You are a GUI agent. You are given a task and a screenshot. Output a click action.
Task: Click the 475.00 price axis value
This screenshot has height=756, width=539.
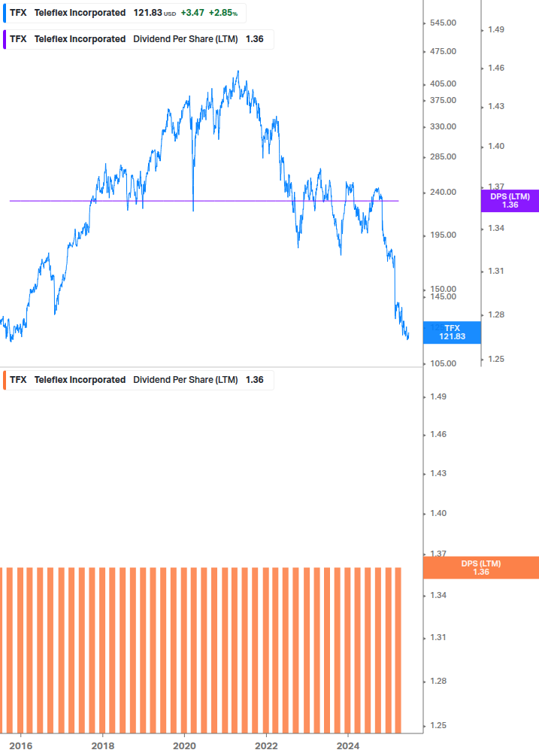click(443, 52)
